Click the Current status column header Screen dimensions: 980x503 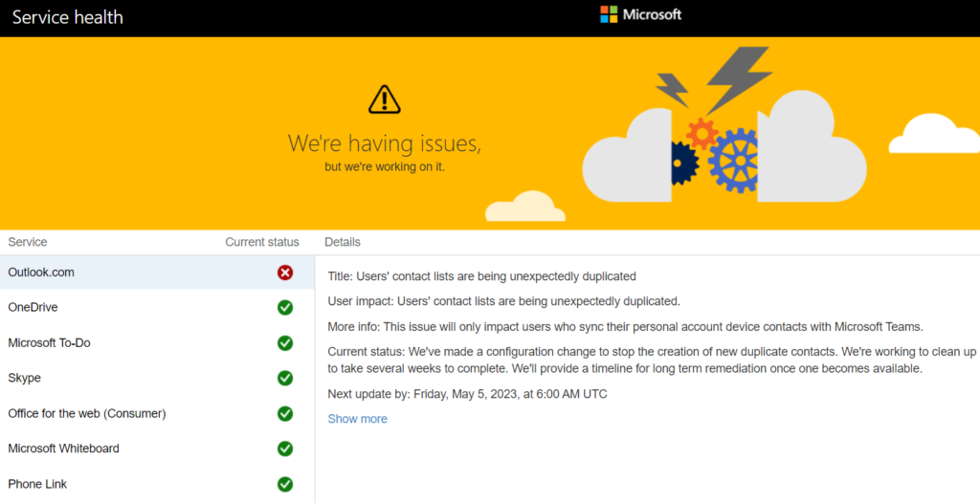pos(262,242)
